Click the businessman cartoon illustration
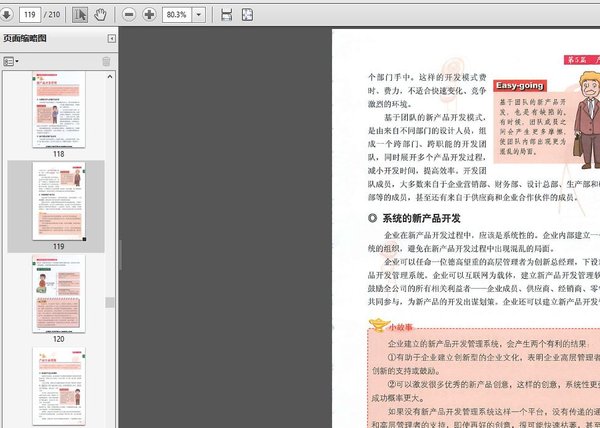Image resolution: width=600 pixels, height=428 pixels. [588, 119]
